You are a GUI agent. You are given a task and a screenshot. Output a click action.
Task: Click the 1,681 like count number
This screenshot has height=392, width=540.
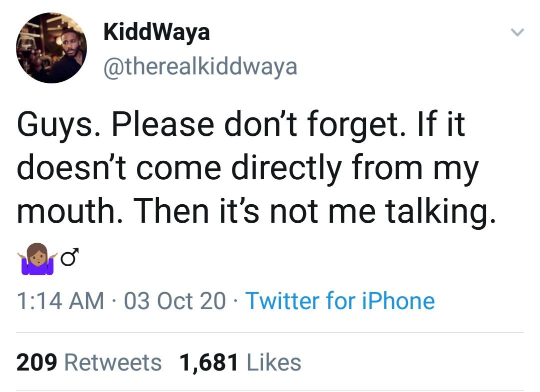point(209,363)
